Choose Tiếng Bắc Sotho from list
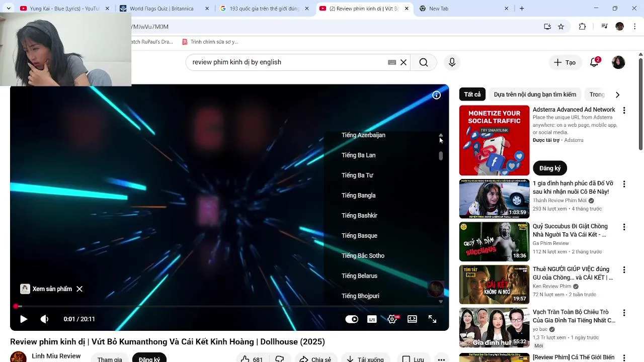The image size is (644, 362). (x=363, y=256)
